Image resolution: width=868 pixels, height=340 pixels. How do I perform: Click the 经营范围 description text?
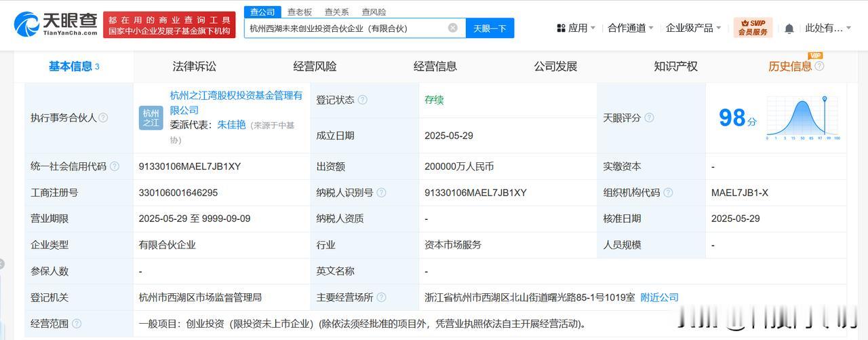pyautogui.click(x=362, y=324)
